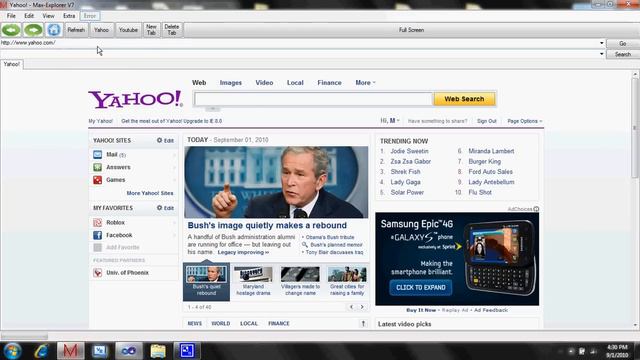This screenshot has width=640, height=360.
Task: Open the Facebook favorite icon
Action: pyautogui.click(x=98, y=235)
